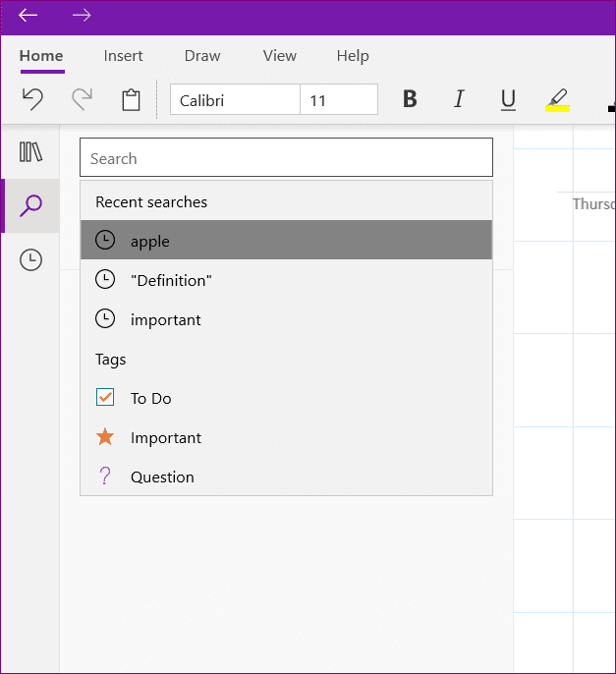
Task: Click the To Do checkbox icon
Action: 105,397
